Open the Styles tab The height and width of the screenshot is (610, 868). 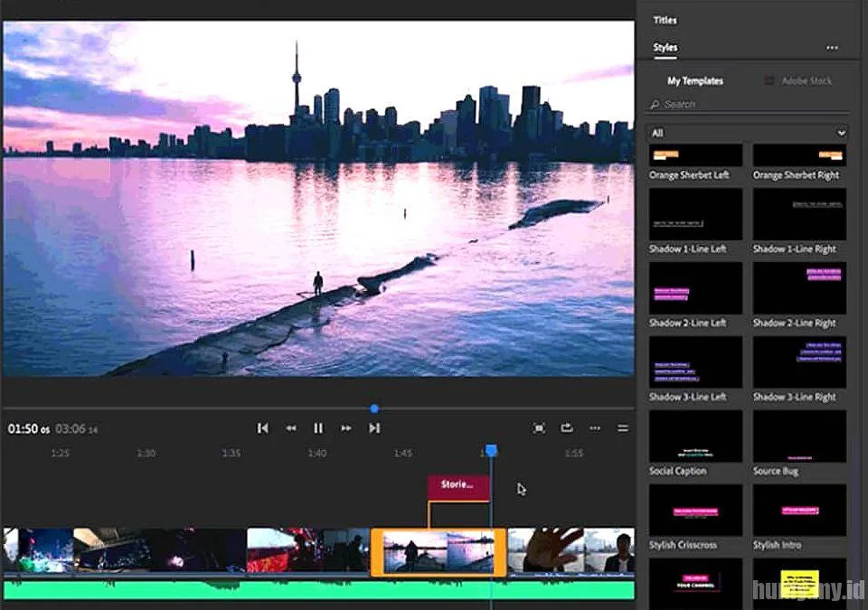[x=665, y=48]
